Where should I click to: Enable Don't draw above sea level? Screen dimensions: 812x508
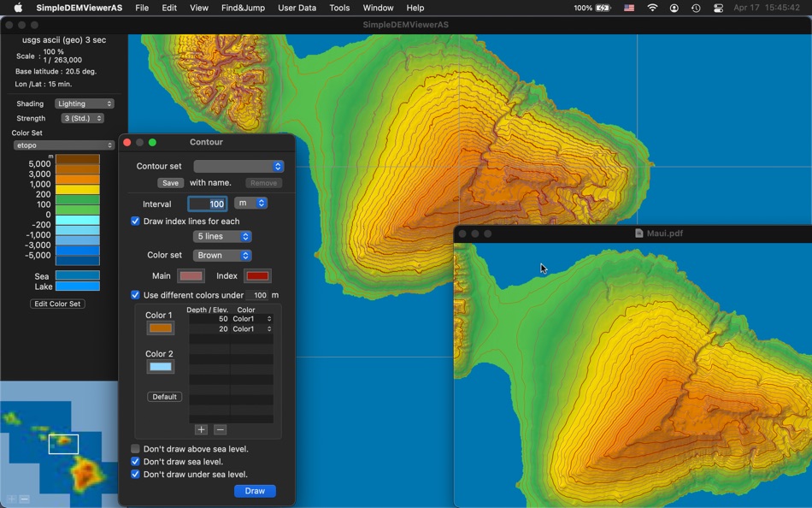tap(135, 449)
